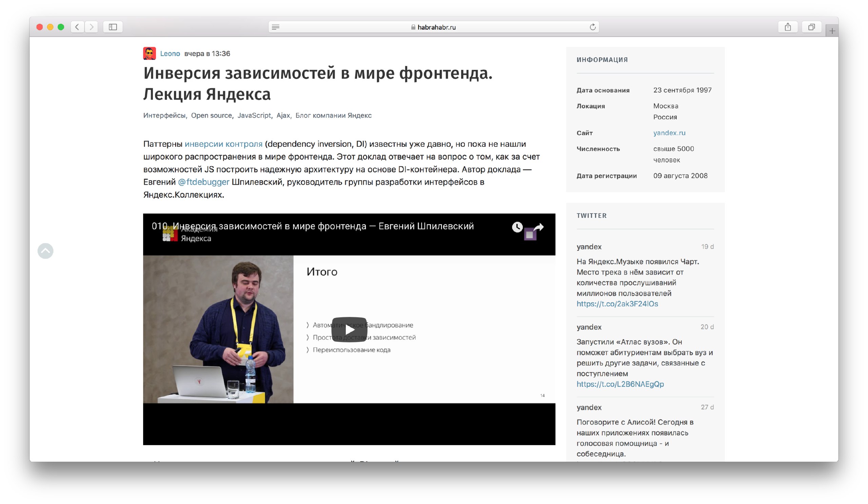
Task: Open the Open source hub link
Action: pos(212,115)
